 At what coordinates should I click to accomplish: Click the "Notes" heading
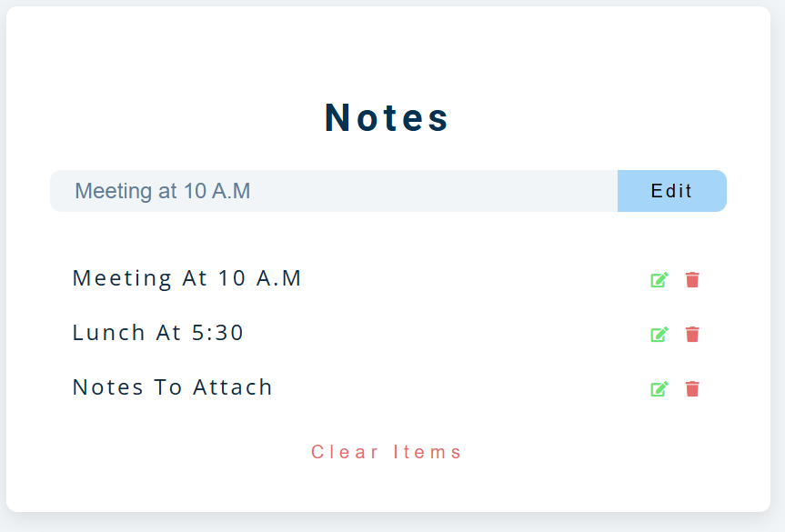click(387, 117)
